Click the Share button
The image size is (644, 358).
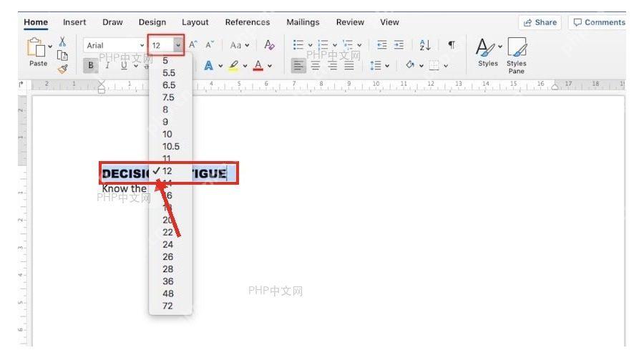pyautogui.click(x=540, y=22)
